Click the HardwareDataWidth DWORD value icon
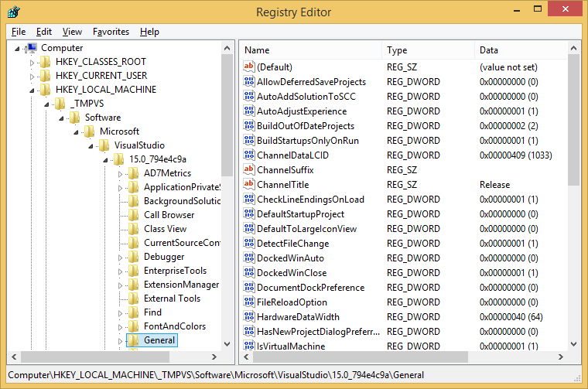588x389 pixels. 249,317
